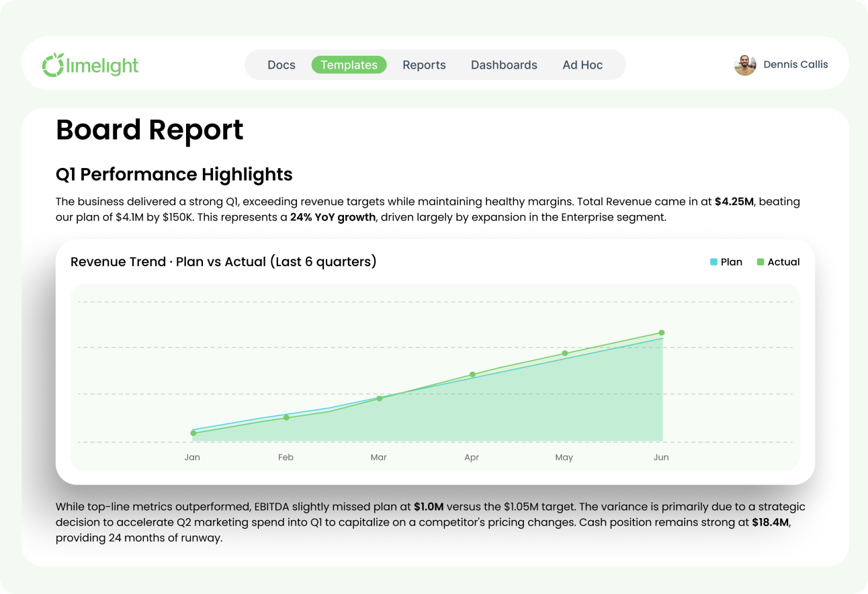This screenshot has width=868, height=594.
Task: Click the Dennis Callis user name
Action: click(x=795, y=65)
